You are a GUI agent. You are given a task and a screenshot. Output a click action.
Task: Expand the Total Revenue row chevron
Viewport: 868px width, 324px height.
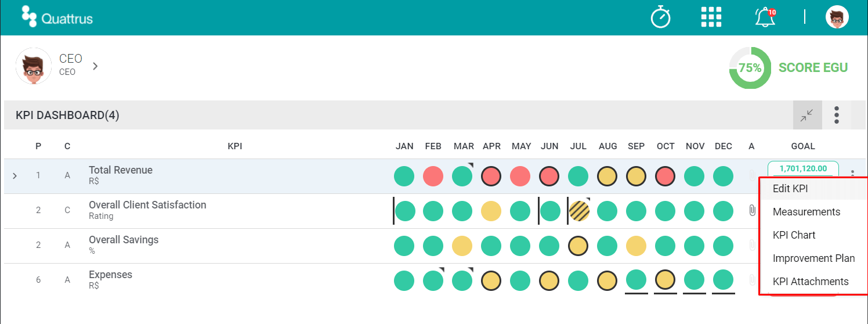(x=15, y=175)
